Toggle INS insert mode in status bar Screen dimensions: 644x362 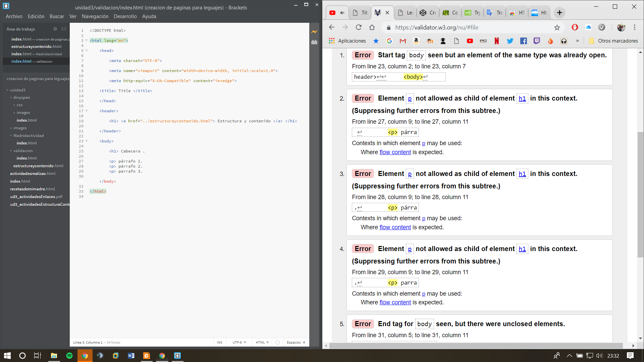pyautogui.click(x=220, y=342)
